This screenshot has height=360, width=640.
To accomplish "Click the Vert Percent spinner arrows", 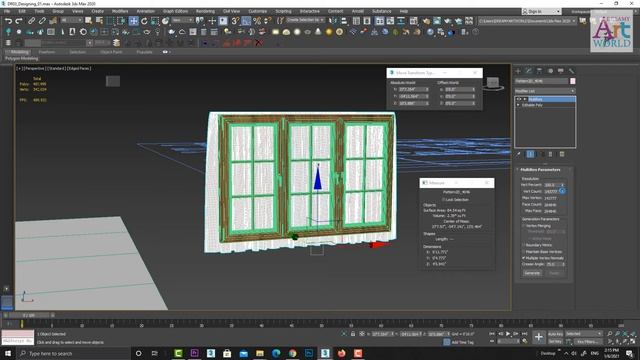I will click(562, 185).
